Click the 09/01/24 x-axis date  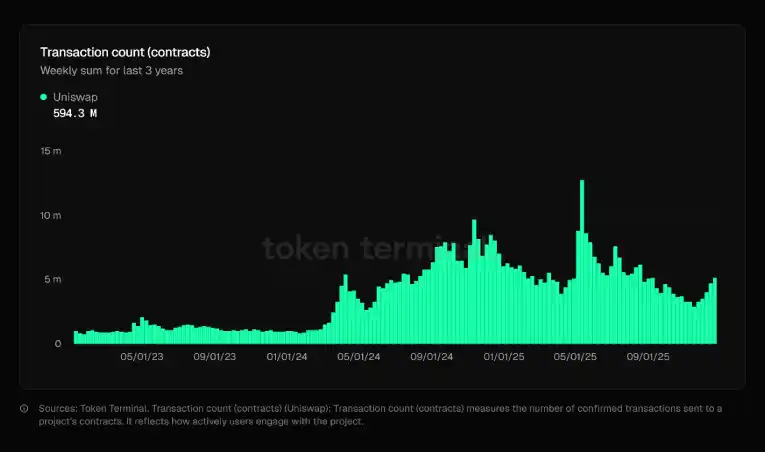pos(432,357)
